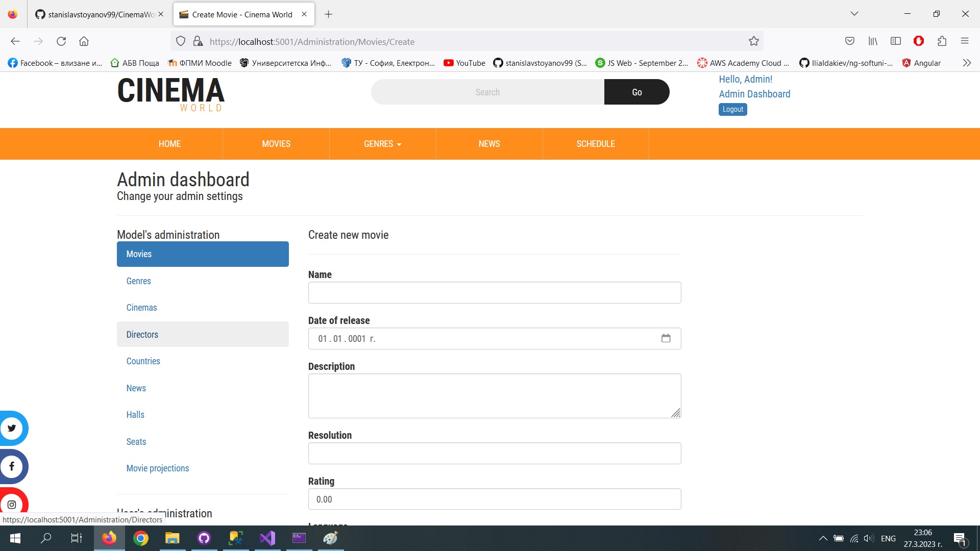Go to HOME in orange navbar
980x551 pixels.
pos(169,144)
